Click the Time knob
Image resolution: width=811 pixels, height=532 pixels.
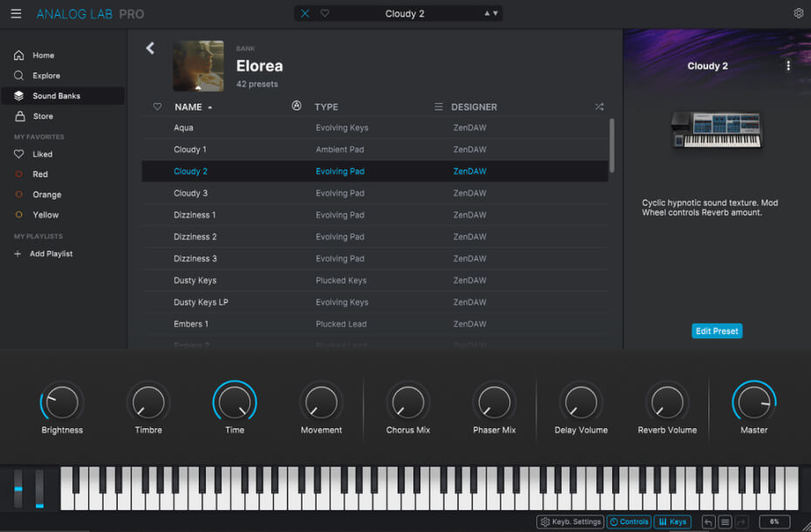(x=235, y=402)
